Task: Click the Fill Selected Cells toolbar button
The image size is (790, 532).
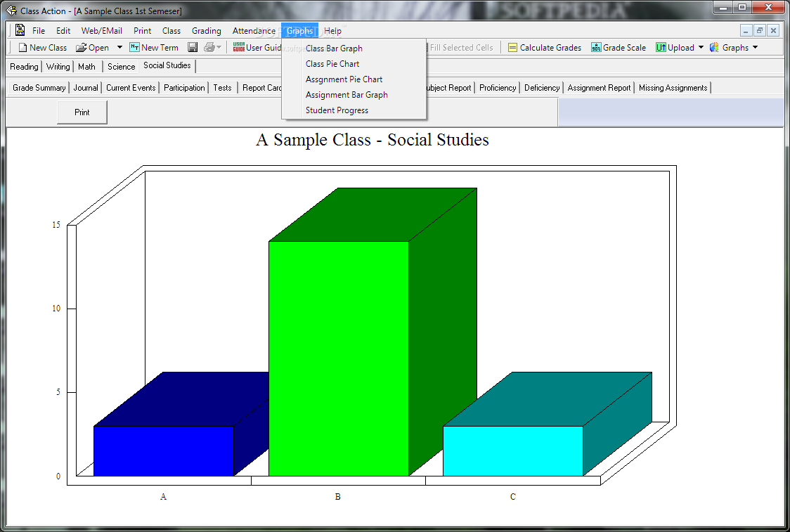Action: (461, 47)
